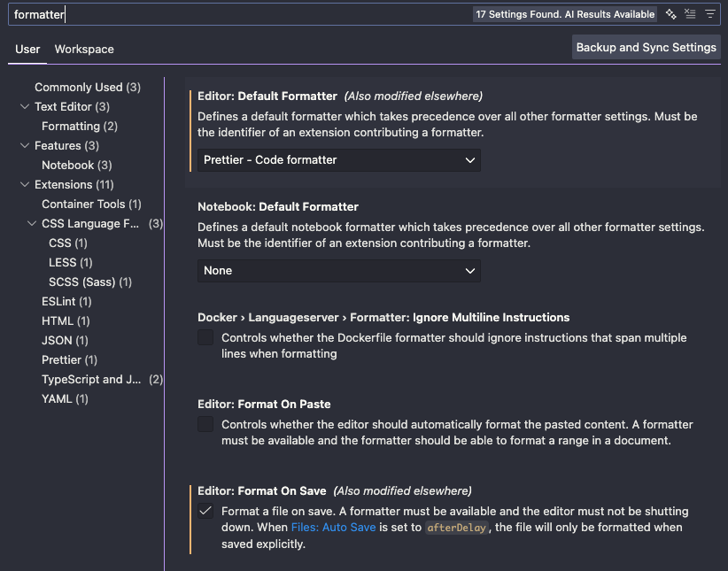Enable Ignore Multiline Instructions checkbox
The image size is (728, 571).
pyautogui.click(x=205, y=337)
